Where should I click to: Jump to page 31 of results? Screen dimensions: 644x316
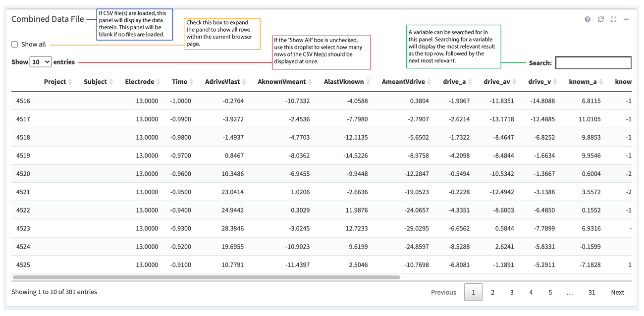[x=591, y=292]
